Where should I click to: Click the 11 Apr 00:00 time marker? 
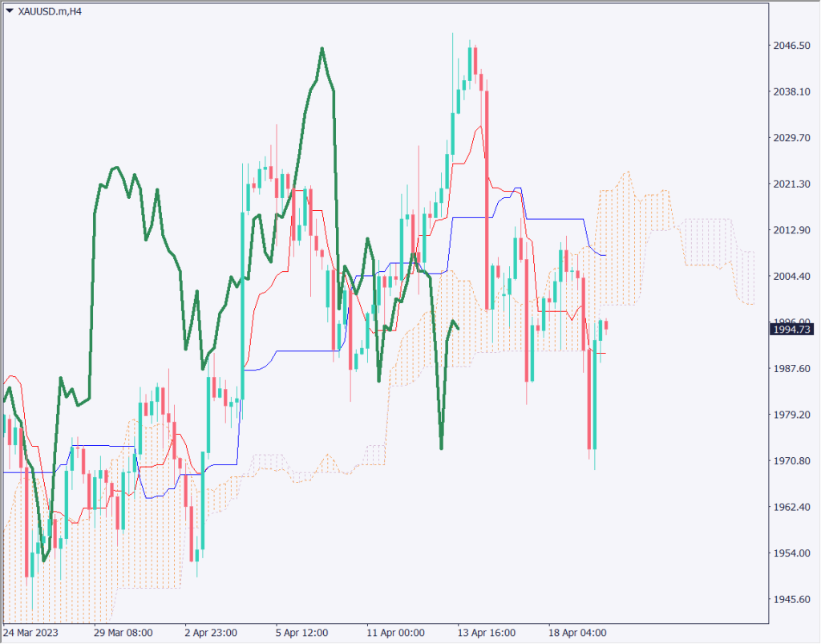(394, 633)
